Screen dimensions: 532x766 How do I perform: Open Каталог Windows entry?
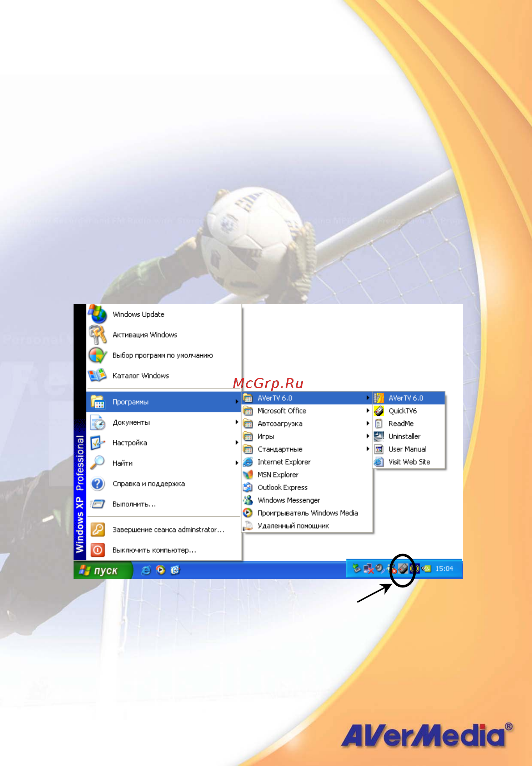click(164, 376)
